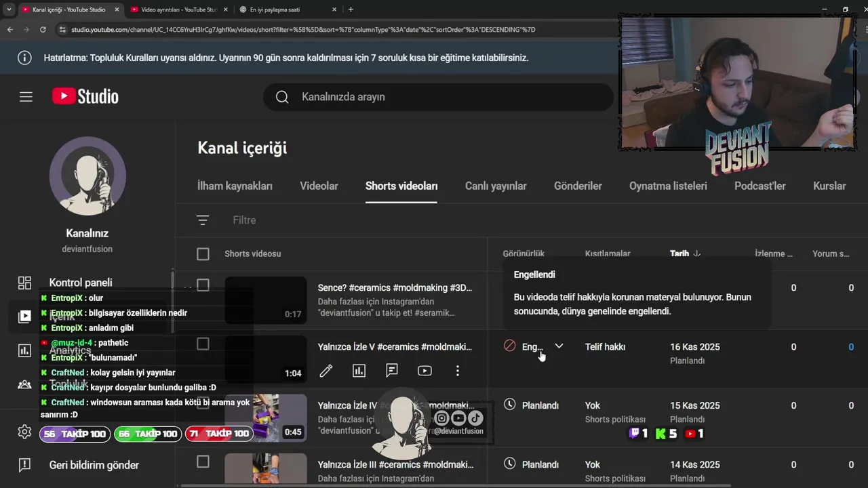
Task: Select checkbox for Yalnızca İzle V video
Action: tap(203, 344)
